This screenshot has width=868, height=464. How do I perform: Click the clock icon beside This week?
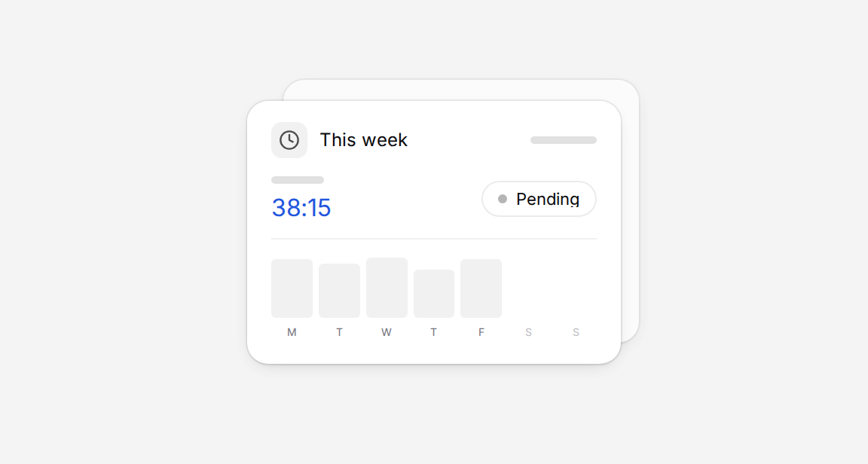(289, 140)
